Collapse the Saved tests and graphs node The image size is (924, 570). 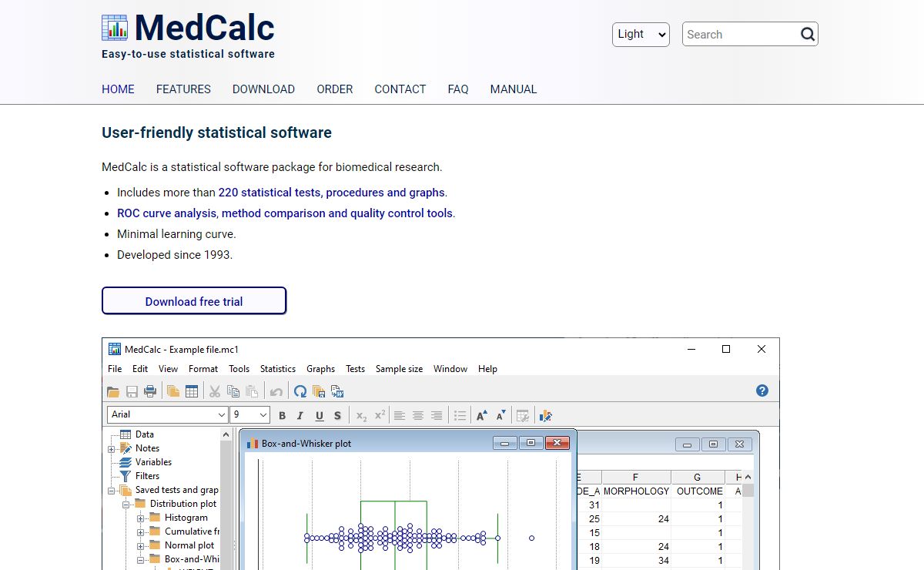[111, 490]
